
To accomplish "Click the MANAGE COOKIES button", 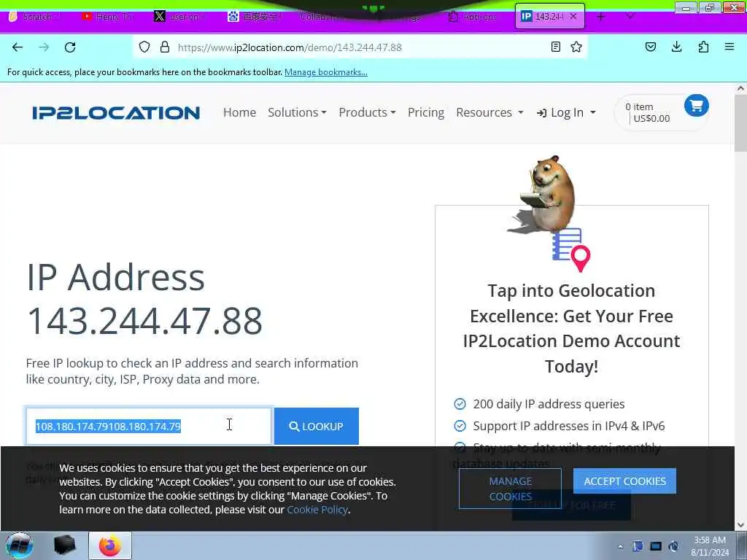I will click(x=510, y=489).
